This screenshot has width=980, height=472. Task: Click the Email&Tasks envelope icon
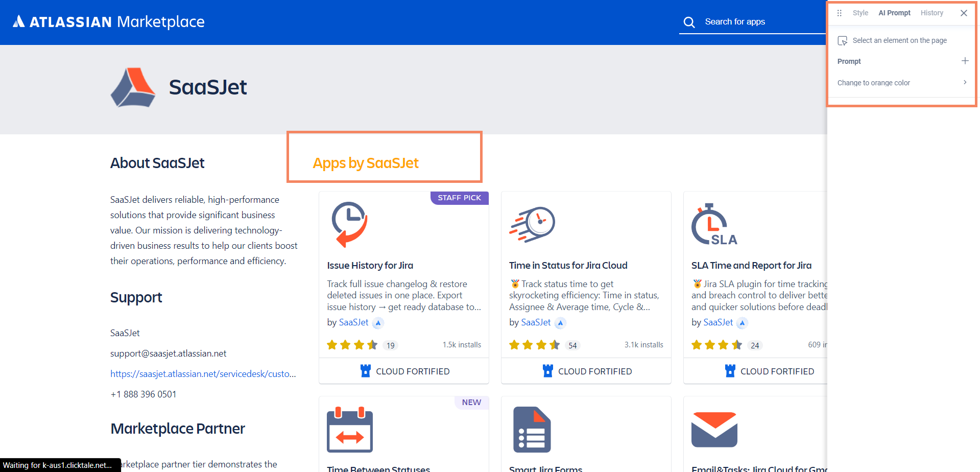(x=714, y=430)
